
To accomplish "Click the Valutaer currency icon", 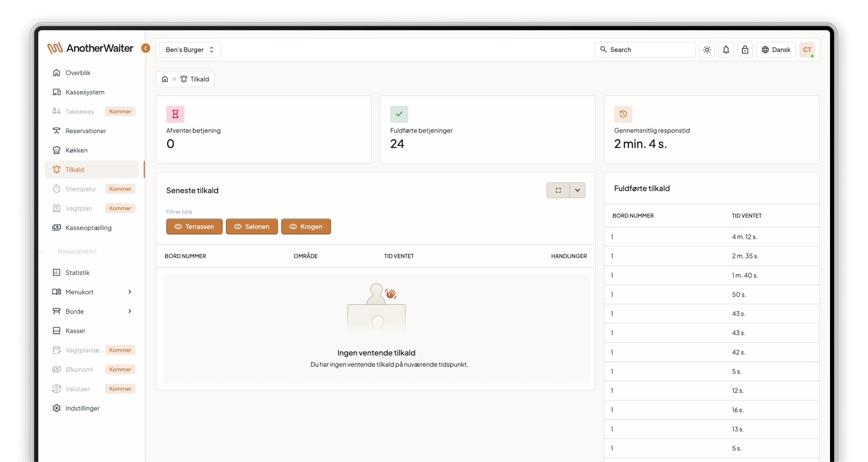I will coord(57,389).
